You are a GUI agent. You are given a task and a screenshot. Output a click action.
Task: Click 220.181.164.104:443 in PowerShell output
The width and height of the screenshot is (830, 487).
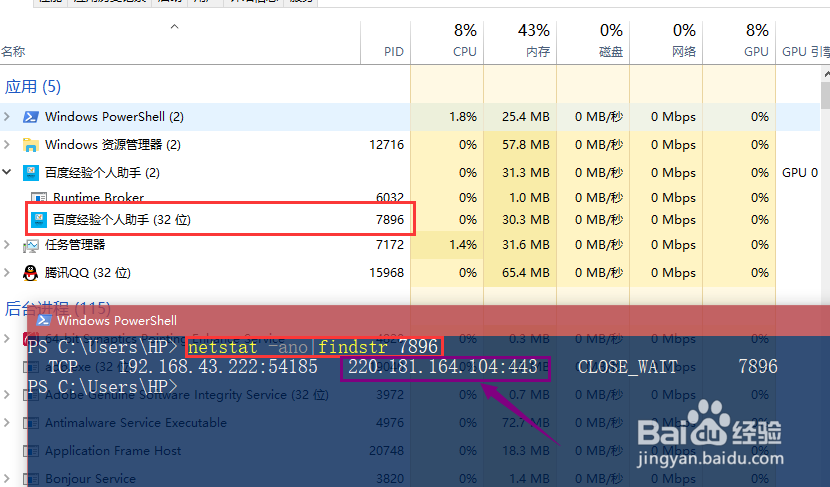point(443,366)
